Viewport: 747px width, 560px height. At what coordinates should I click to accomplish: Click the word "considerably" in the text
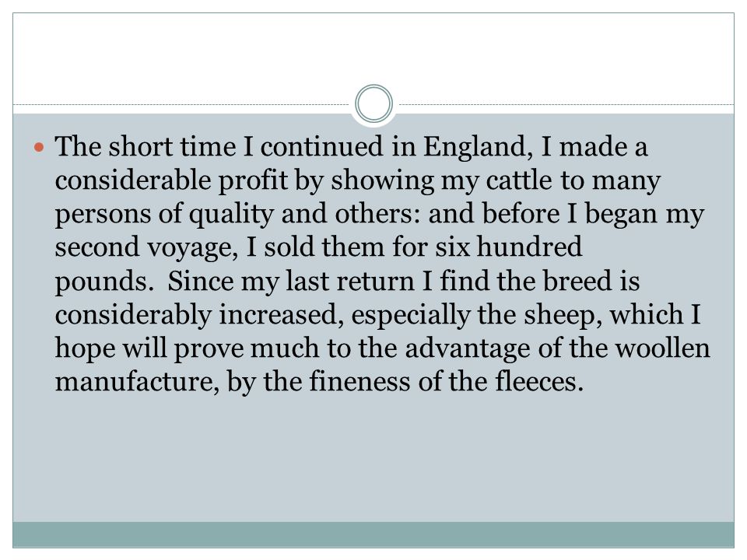133,317
